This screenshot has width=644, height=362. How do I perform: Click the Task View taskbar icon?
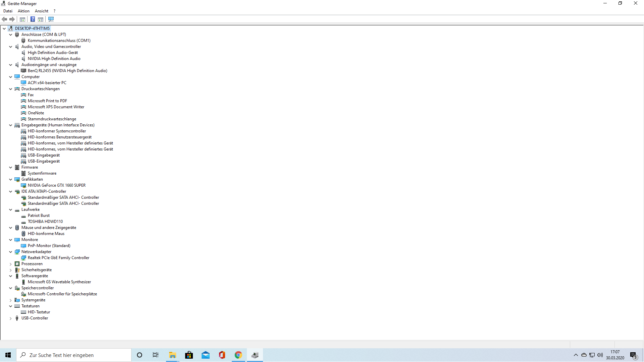[156, 355]
